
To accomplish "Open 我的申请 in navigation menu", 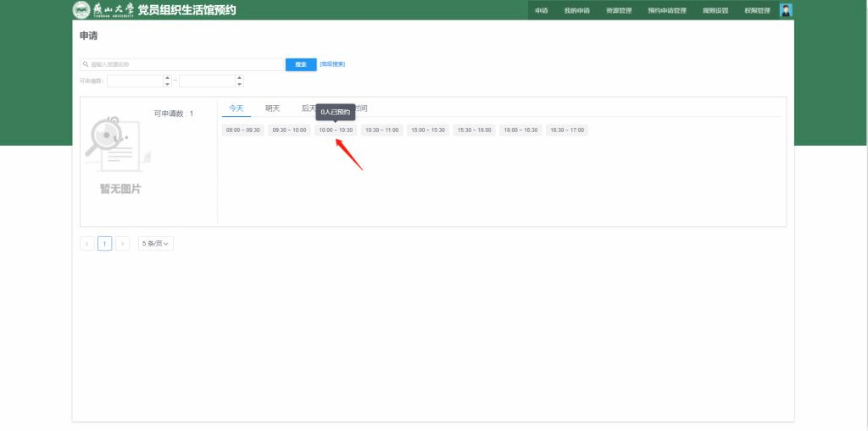I will pos(576,10).
